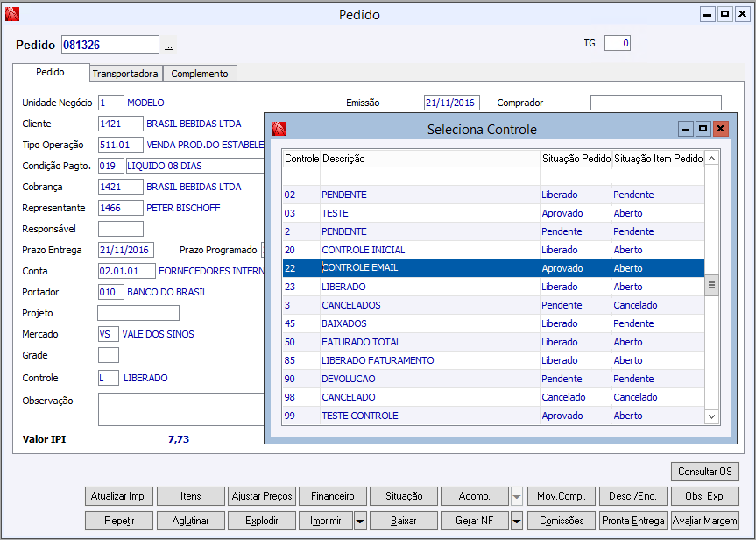Click the app icon in Pedido title bar
Image resolution: width=756 pixels, height=540 pixels.
(x=12, y=14)
